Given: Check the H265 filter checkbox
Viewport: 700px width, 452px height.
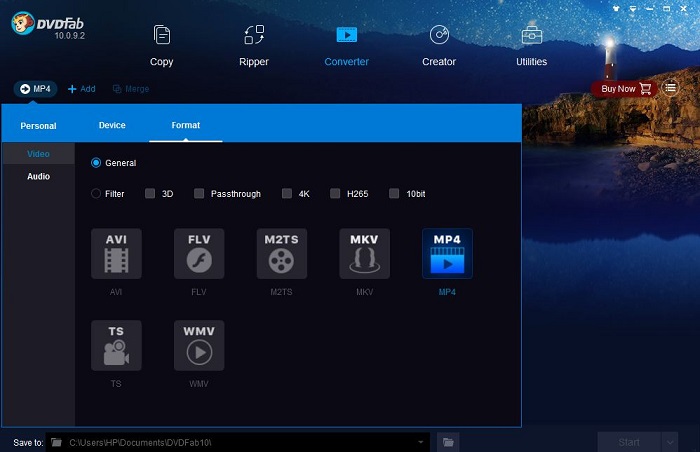Looking at the screenshot, I should click(x=335, y=193).
